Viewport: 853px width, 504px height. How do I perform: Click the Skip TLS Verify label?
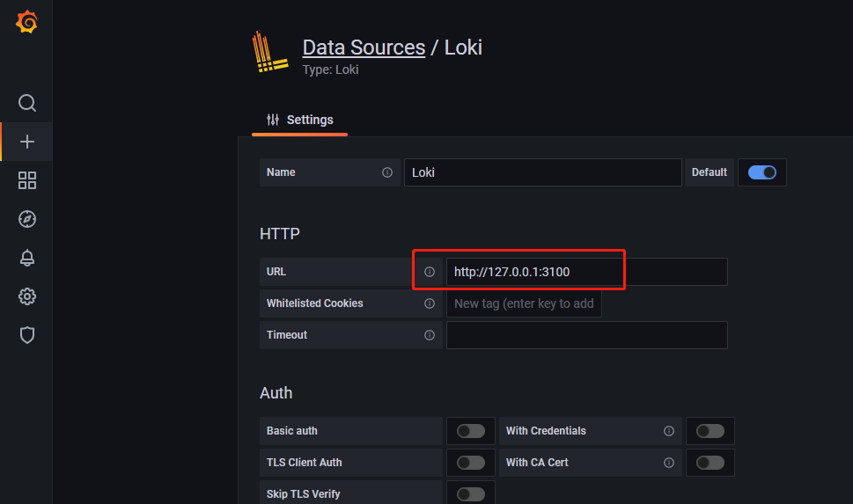(303, 494)
